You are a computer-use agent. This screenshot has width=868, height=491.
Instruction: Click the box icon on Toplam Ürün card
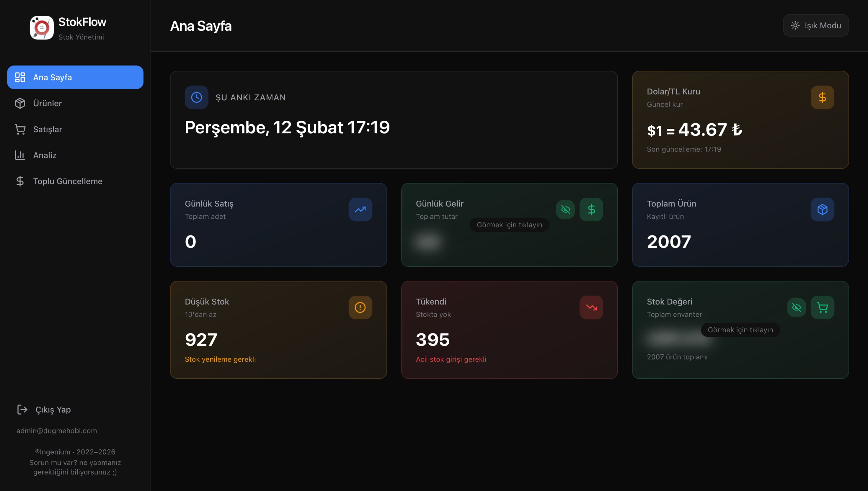pyautogui.click(x=822, y=210)
